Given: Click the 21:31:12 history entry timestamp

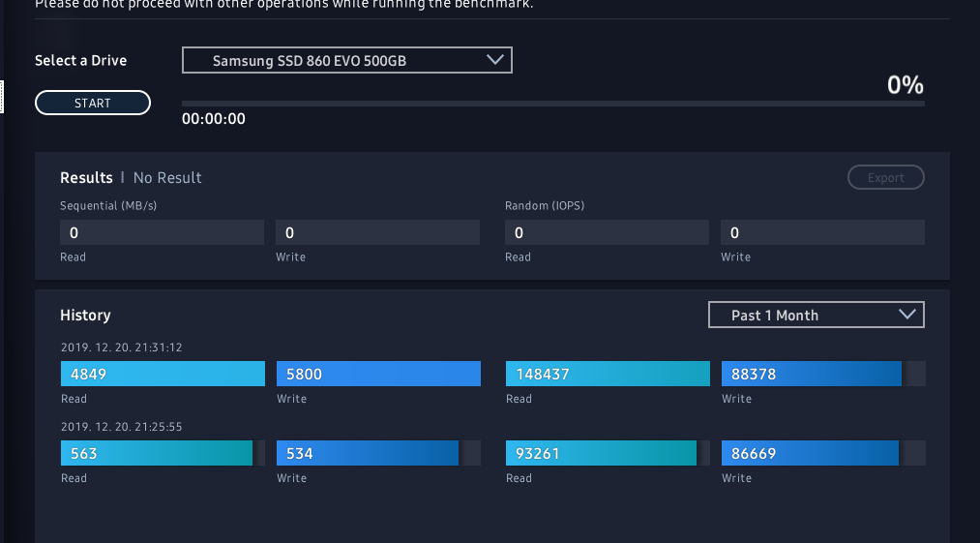Looking at the screenshot, I should (x=122, y=347).
